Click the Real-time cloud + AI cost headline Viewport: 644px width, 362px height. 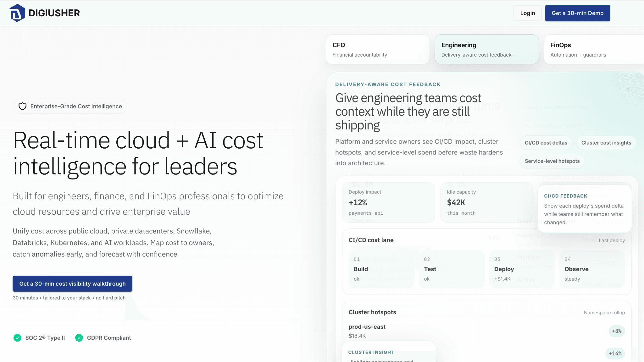coord(138,153)
